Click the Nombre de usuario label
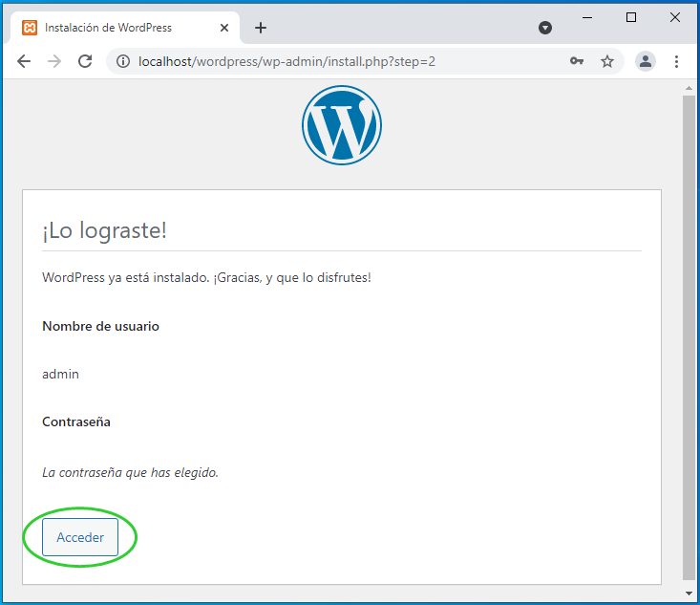700x605 pixels. (100, 326)
